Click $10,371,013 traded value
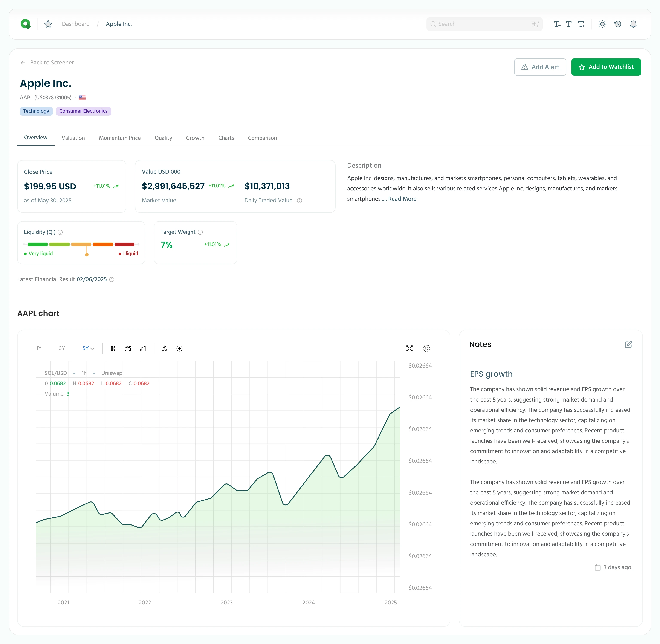The height and width of the screenshot is (644, 660). 267,186
